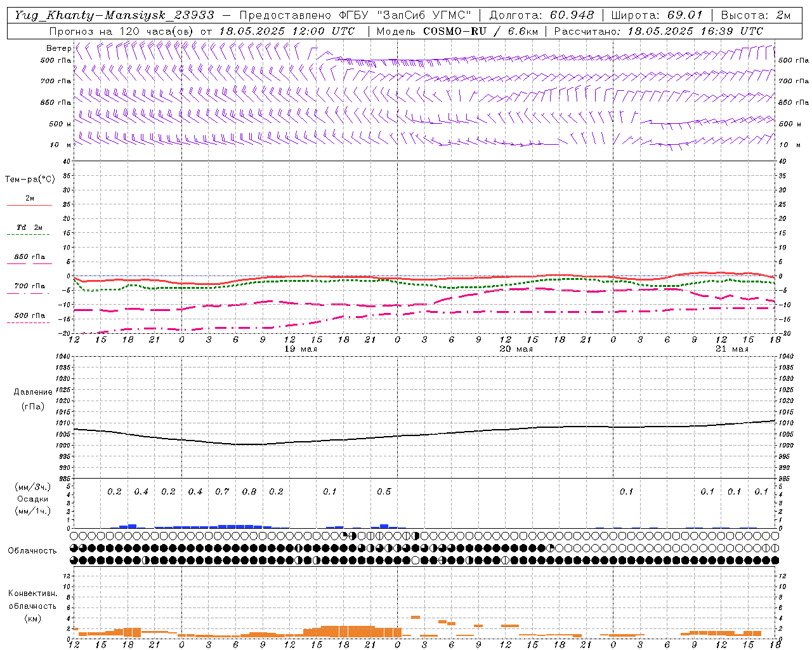Click the 20 мая date marker
The height and width of the screenshot is (650, 812).
pos(516,349)
